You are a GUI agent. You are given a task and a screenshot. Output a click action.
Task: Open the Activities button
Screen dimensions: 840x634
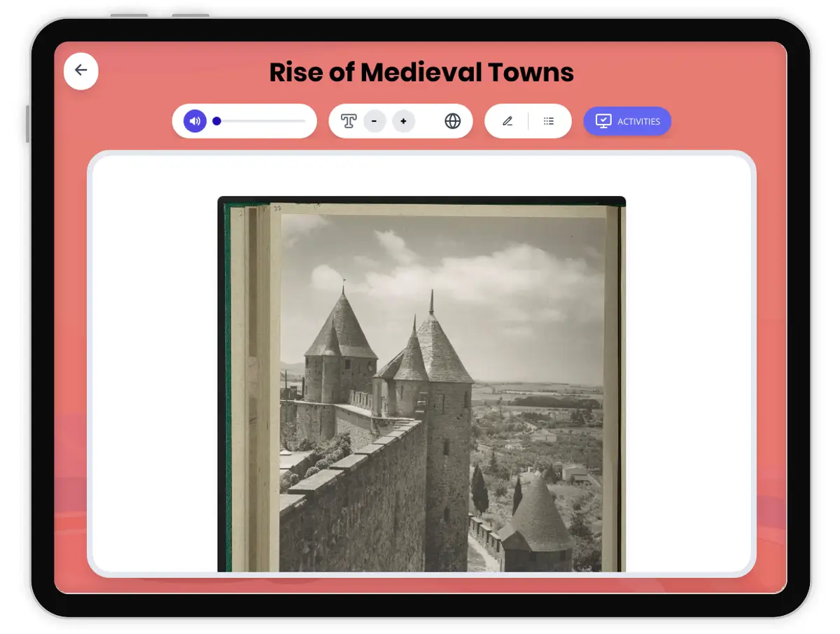click(627, 121)
